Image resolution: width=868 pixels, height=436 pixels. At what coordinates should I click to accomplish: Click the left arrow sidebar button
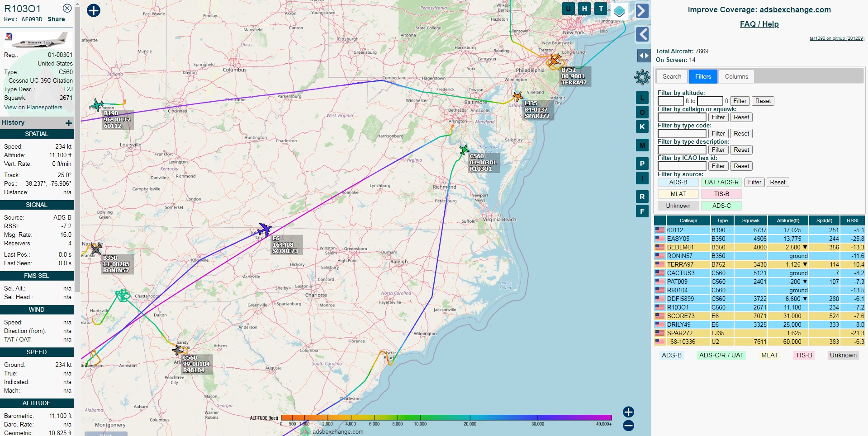642,34
